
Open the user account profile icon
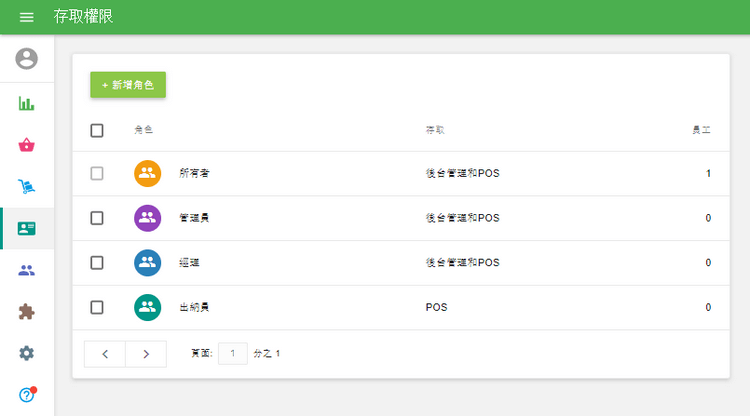pos(27,59)
